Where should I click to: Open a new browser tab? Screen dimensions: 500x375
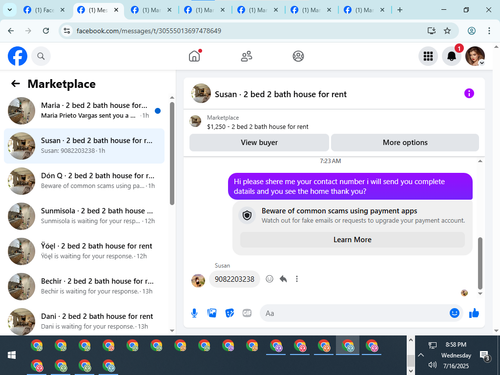(400, 10)
